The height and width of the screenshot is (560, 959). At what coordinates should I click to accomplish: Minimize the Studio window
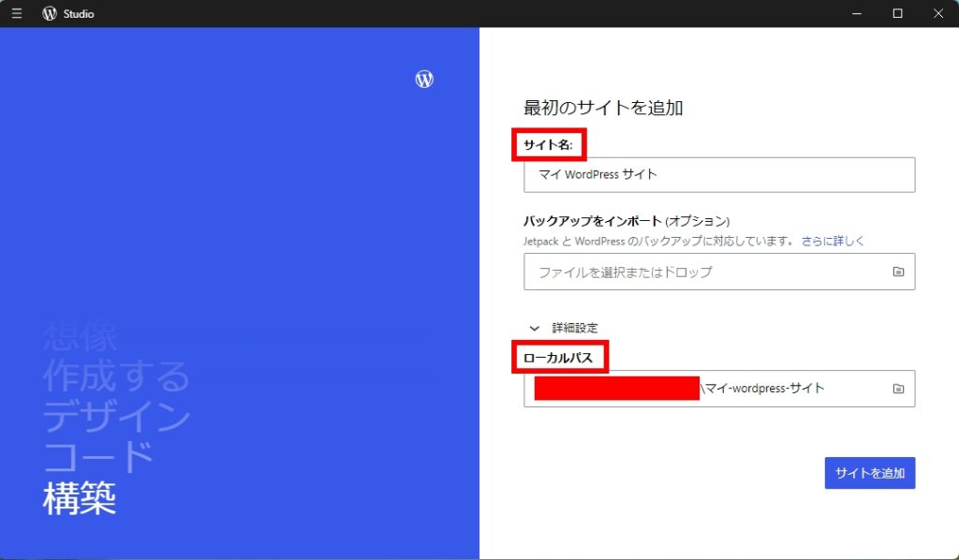pyautogui.click(x=855, y=13)
